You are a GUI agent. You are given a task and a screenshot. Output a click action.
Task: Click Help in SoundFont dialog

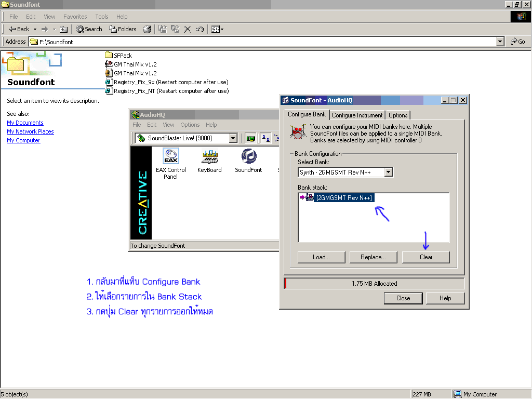[445, 298]
